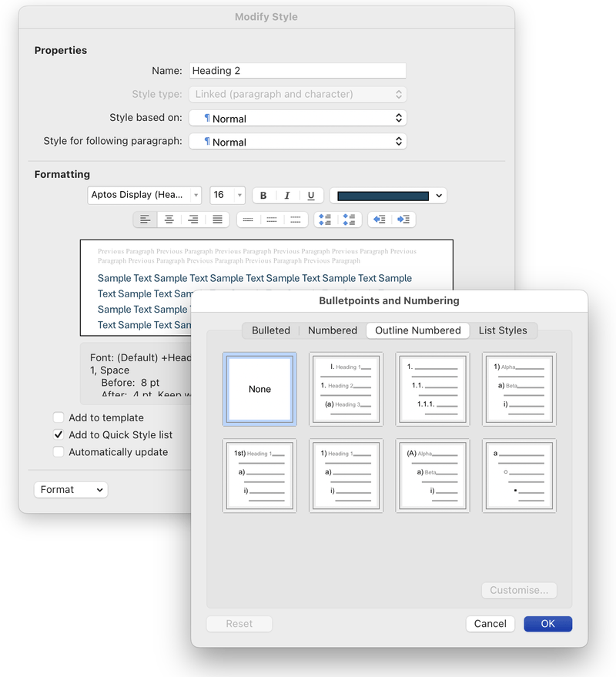Uncheck Add to Quick Style list

pyautogui.click(x=58, y=434)
